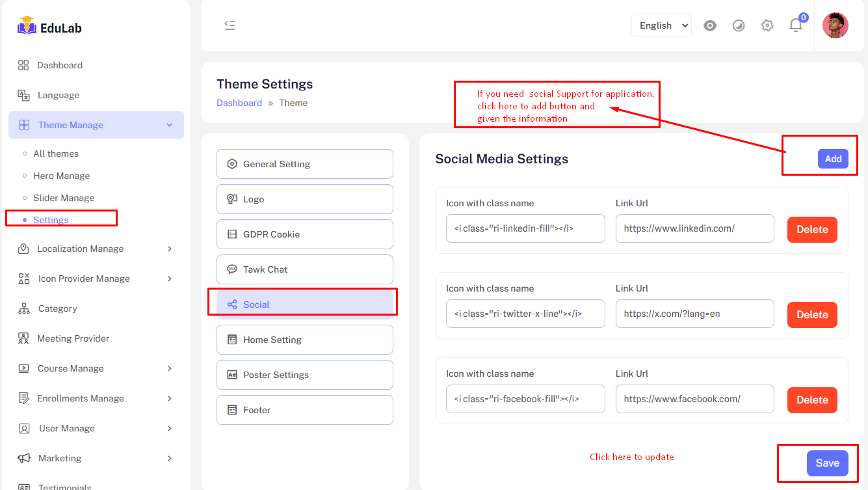This screenshot has width=868, height=490.
Task: Delete the LinkedIn social entry
Action: coord(812,229)
